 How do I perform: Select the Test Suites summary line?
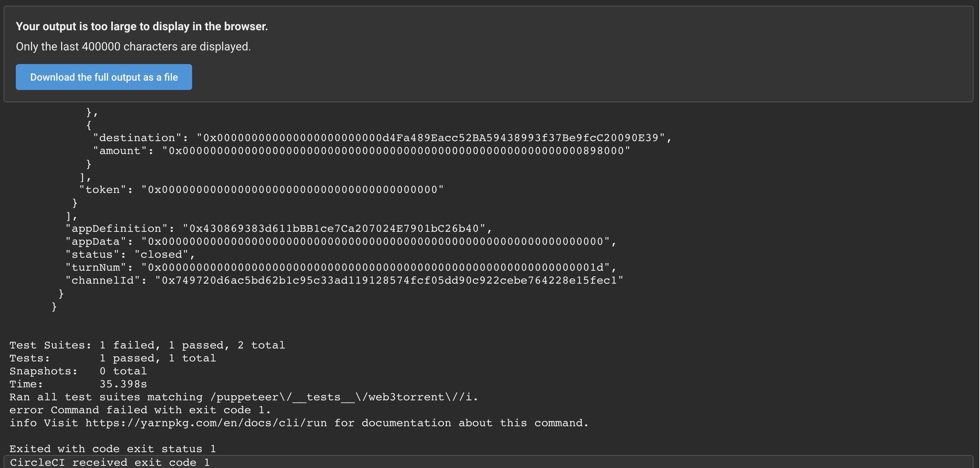tap(146, 345)
